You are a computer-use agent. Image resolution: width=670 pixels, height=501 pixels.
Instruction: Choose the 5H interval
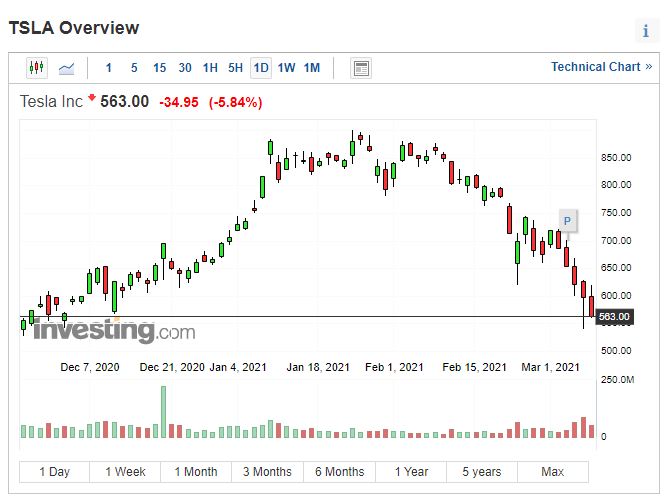235,68
